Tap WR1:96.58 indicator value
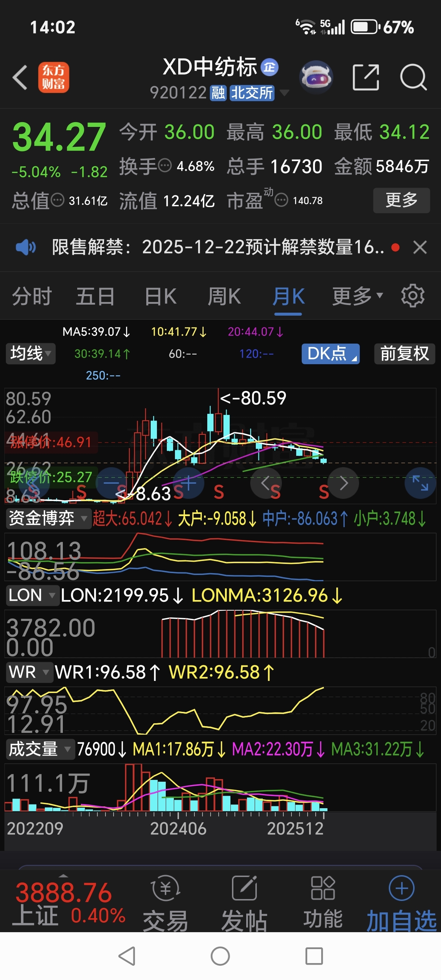Image resolution: width=441 pixels, height=980 pixels. (x=107, y=672)
